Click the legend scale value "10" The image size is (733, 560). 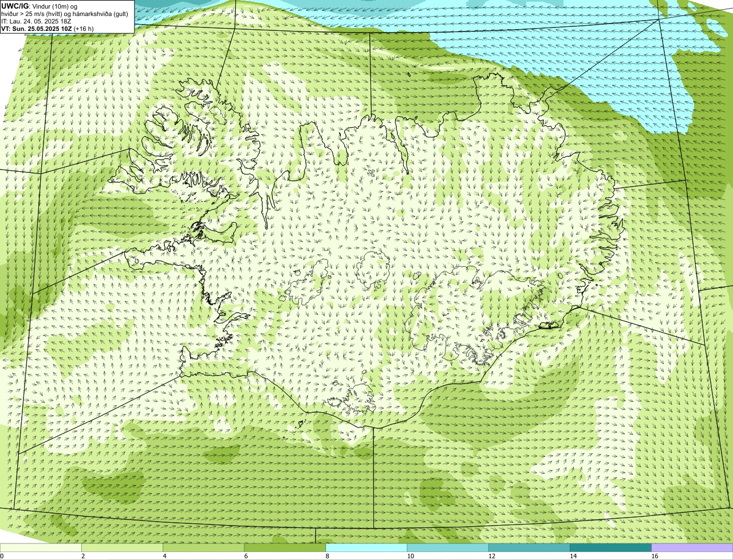pyautogui.click(x=411, y=556)
